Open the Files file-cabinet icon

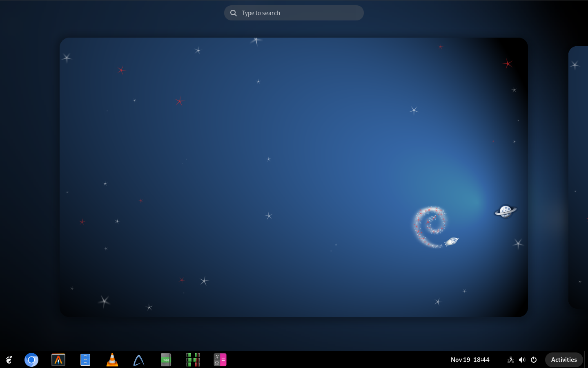coord(85,360)
